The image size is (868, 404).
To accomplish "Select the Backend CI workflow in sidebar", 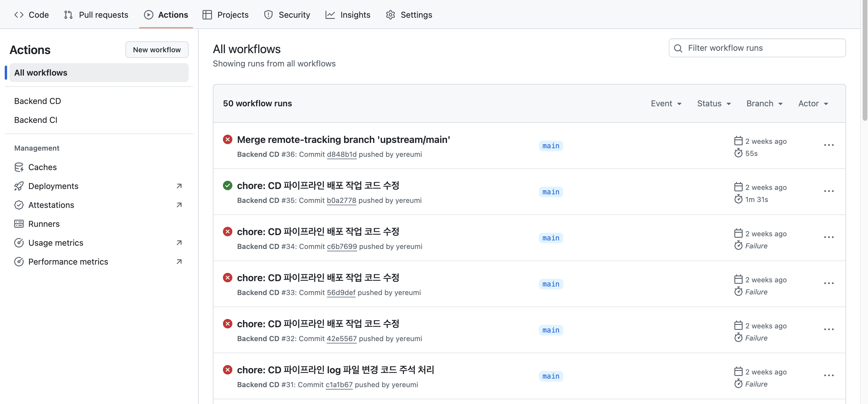I will click(x=36, y=120).
